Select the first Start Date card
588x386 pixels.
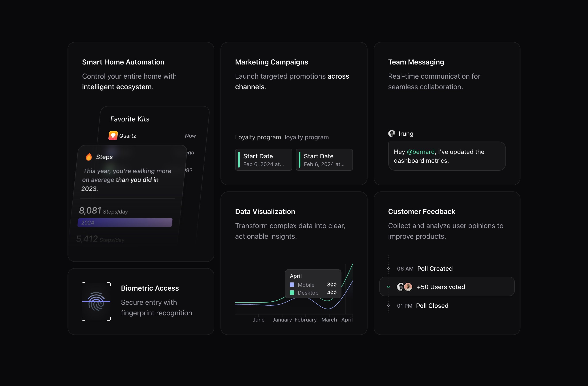[x=263, y=160]
